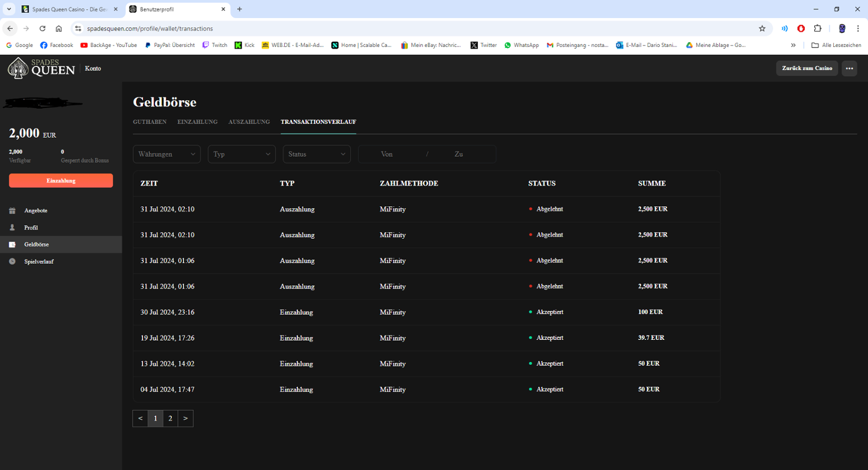
Task: Click the Konto link in header
Action: [93, 68]
